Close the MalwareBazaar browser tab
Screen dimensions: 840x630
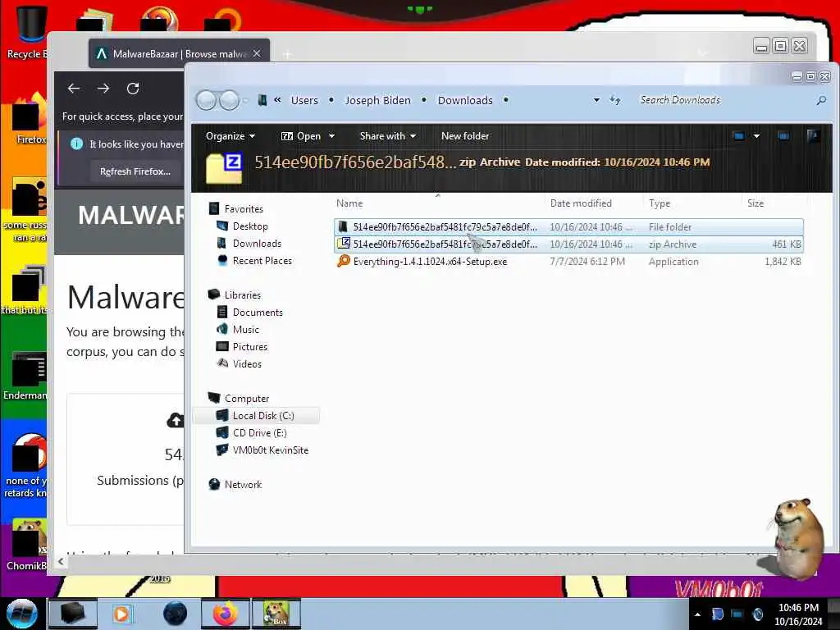(257, 53)
